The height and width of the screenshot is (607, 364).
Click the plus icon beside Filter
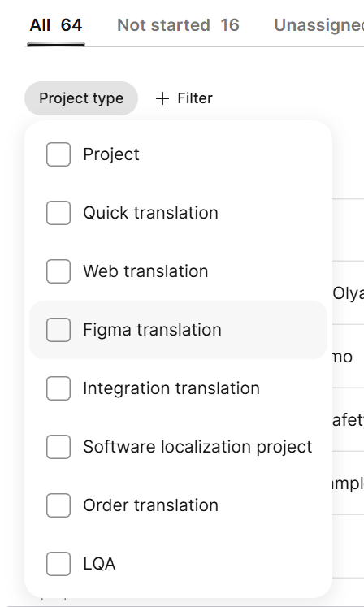[162, 98]
